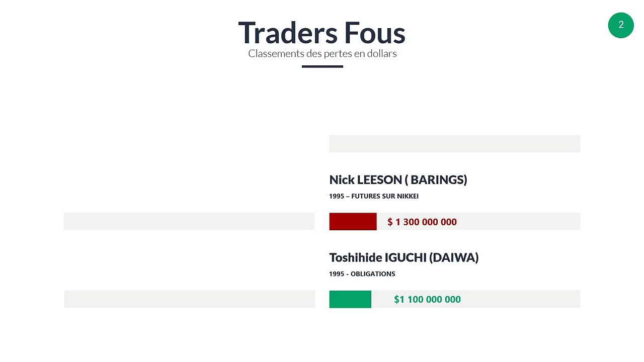644x362 pixels.
Task: Select the $1 100 000 000 amount
Action: [427, 299]
